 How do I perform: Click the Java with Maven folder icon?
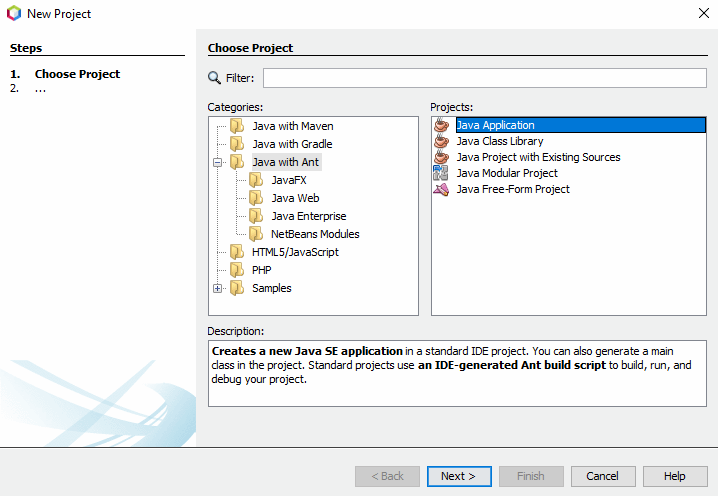click(237, 126)
